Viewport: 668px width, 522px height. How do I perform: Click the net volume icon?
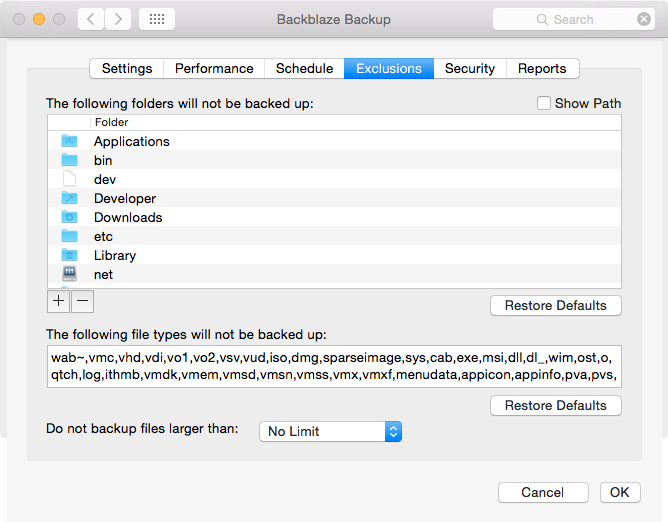click(69, 274)
